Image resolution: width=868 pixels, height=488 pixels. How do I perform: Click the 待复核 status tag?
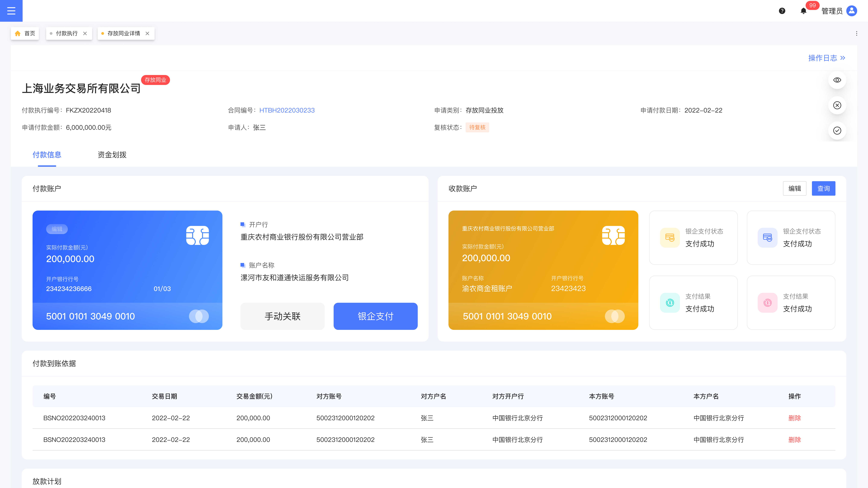[477, 127]
